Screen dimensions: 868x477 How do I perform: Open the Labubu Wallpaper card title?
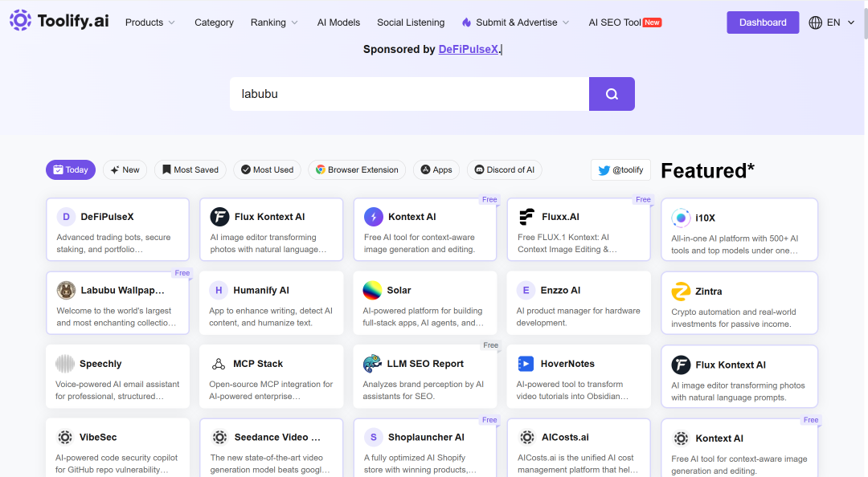point(122,290)
